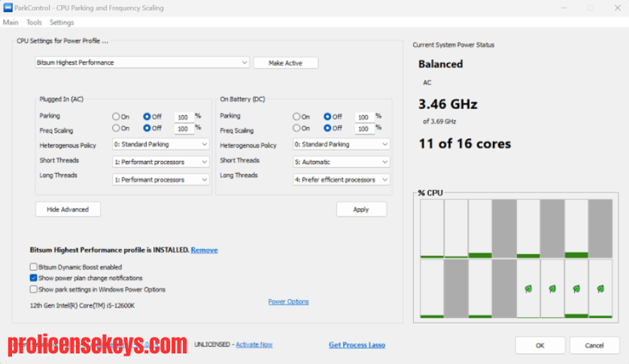Click On Battery Parking percent field
The image size is (629, 364).
(364, 117)
